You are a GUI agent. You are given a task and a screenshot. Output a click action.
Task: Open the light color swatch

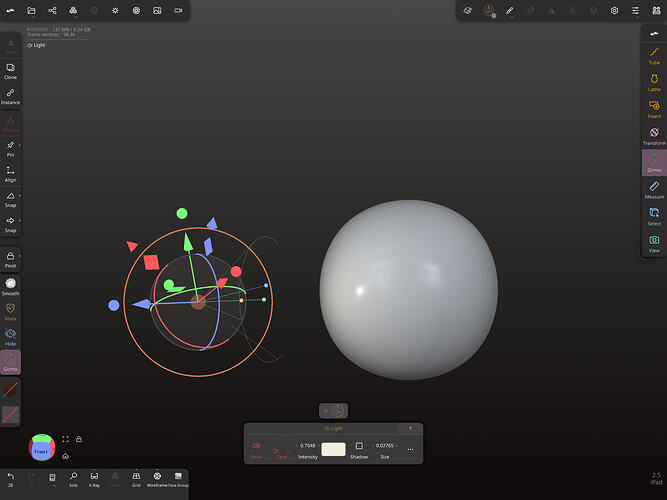(334, 449)
